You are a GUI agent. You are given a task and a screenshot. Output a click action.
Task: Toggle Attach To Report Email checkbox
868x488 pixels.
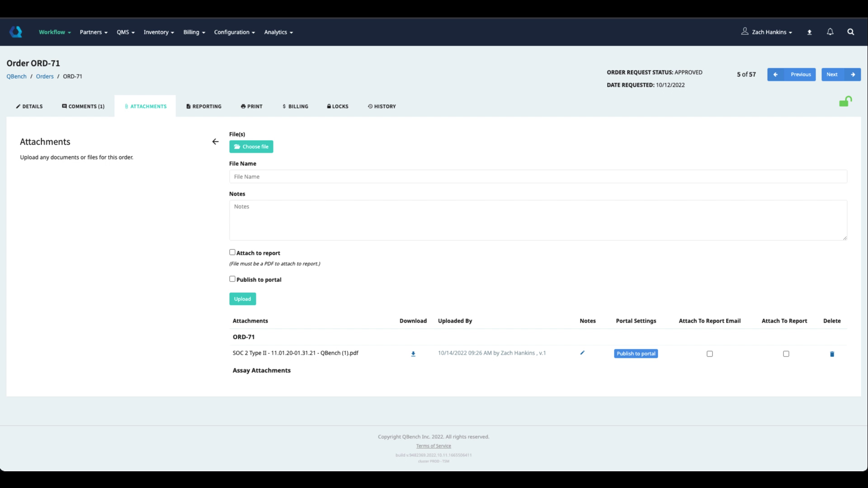point(709,354)
